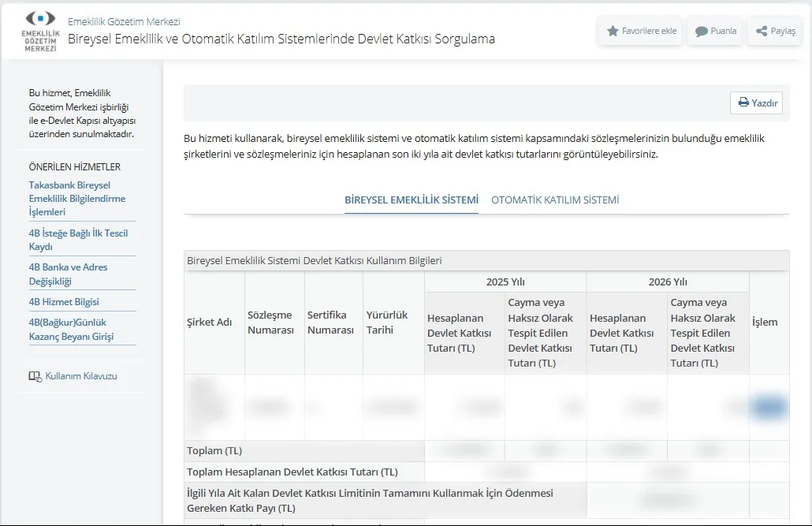Share the page using Paylaş button
812x526 pixels.
coord(775,31)
